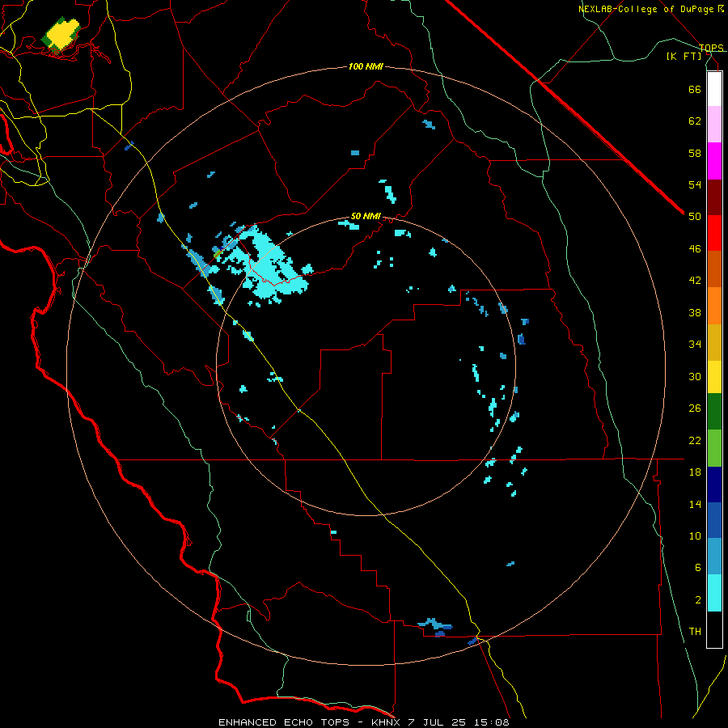Click the 26 legend value

tap(695, 408)
